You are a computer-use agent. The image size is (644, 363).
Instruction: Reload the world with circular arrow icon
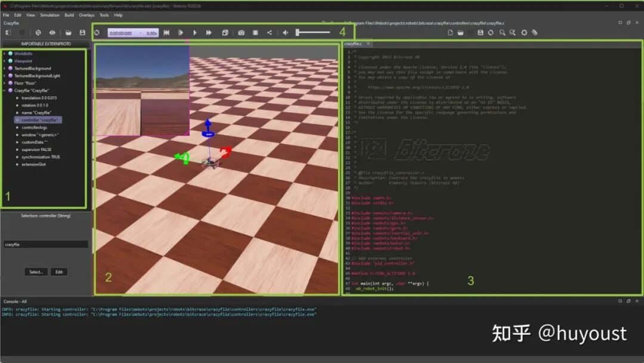[x=97, y=32]
